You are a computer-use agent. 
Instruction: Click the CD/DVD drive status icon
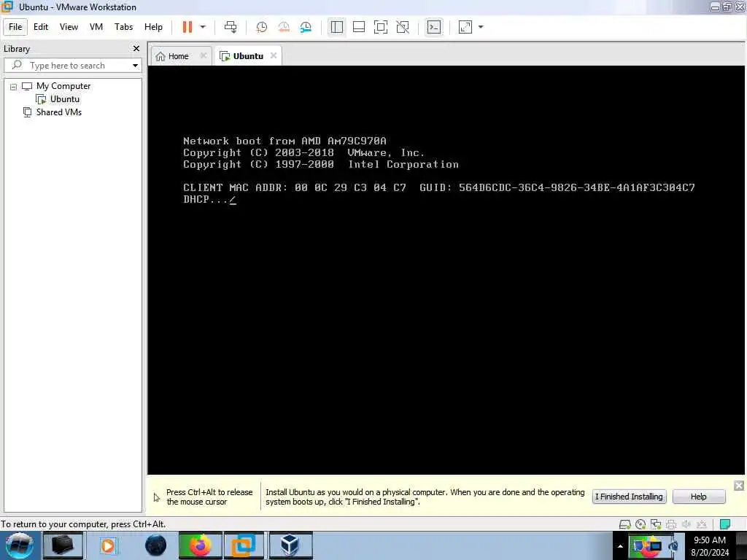[640, 524]
